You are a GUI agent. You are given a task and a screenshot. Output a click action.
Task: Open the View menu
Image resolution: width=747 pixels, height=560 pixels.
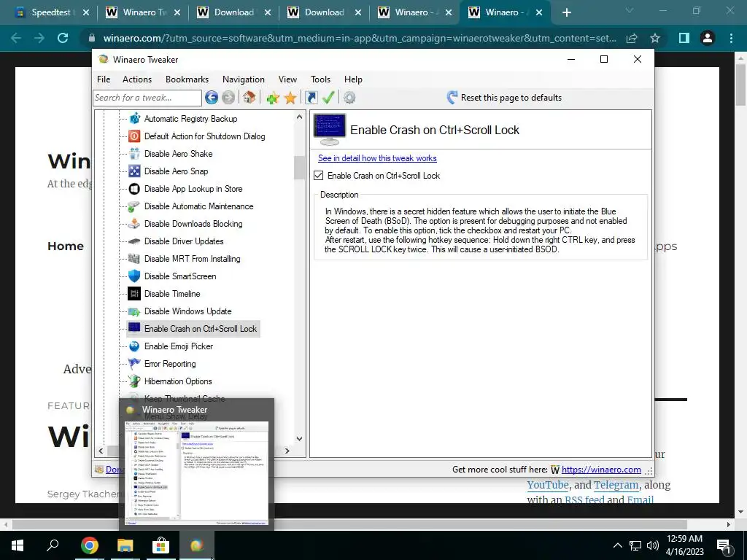click(x=287, y=79)
